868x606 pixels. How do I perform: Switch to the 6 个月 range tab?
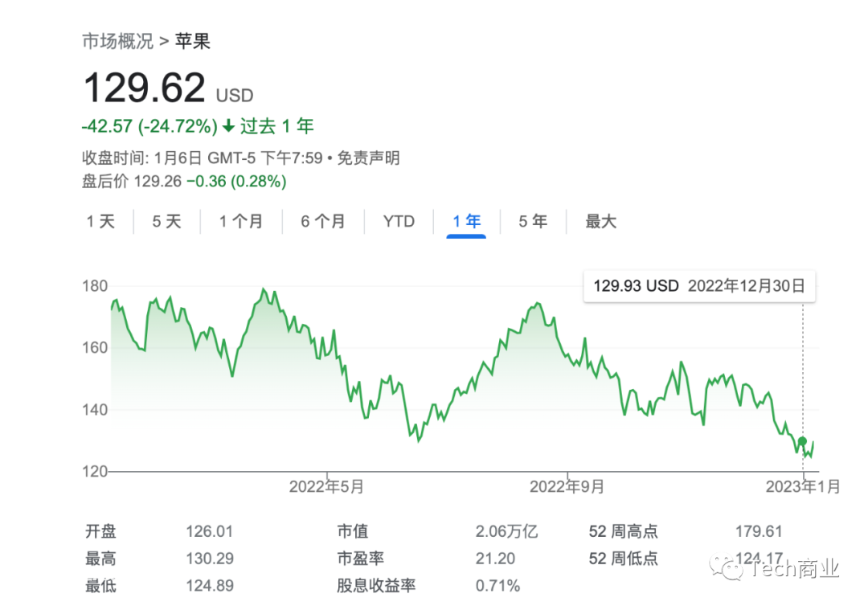point(323,221)
